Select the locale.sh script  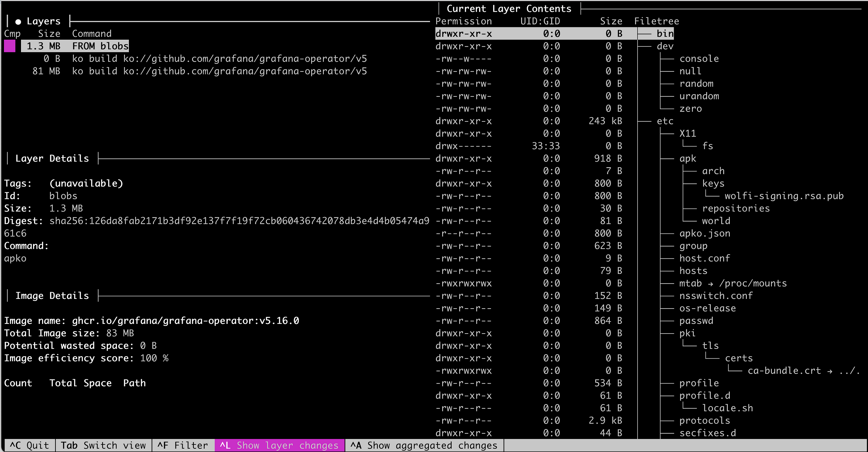pyautogui.click(x=727, y=408)
